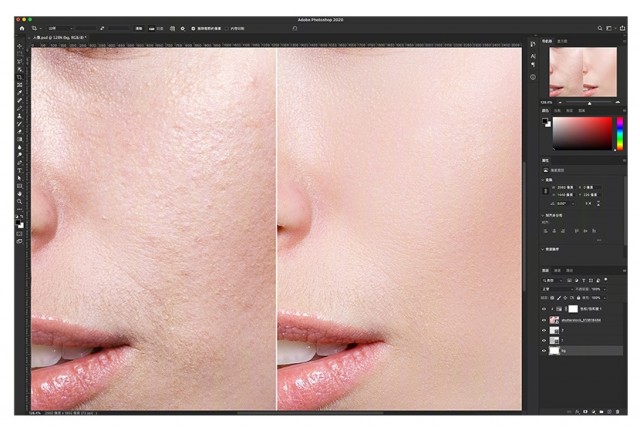Hide the shutterstock layer with eye icon
Image resolution: width=640 pixels, height=427 pixels.
coord(545,320)
